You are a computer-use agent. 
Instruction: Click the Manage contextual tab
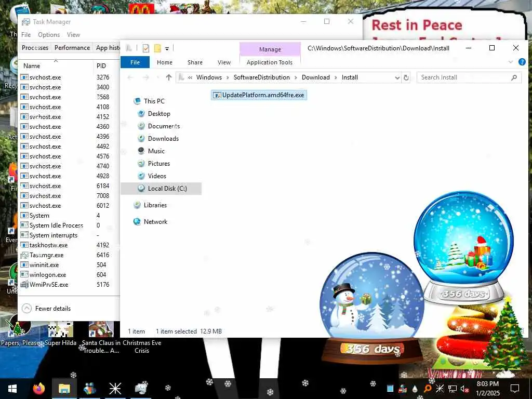coord(270,49)
